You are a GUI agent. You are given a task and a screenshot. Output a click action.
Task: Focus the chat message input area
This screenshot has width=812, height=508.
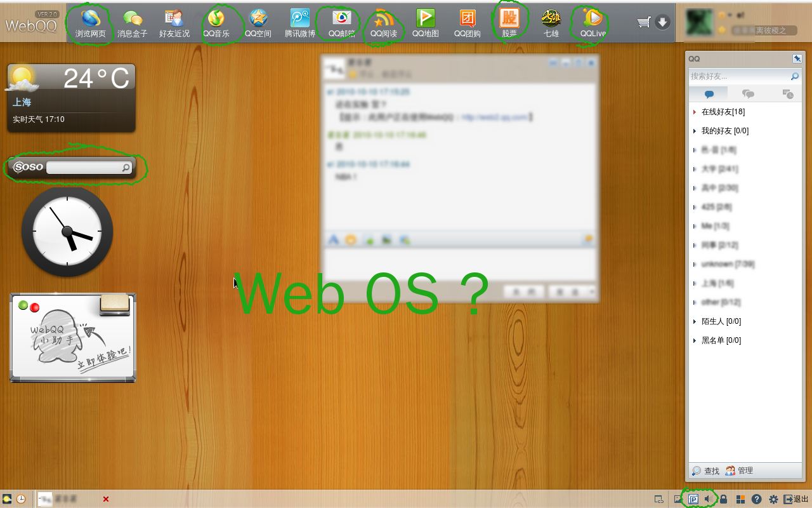pyautogui.click(x=460, y=263)
